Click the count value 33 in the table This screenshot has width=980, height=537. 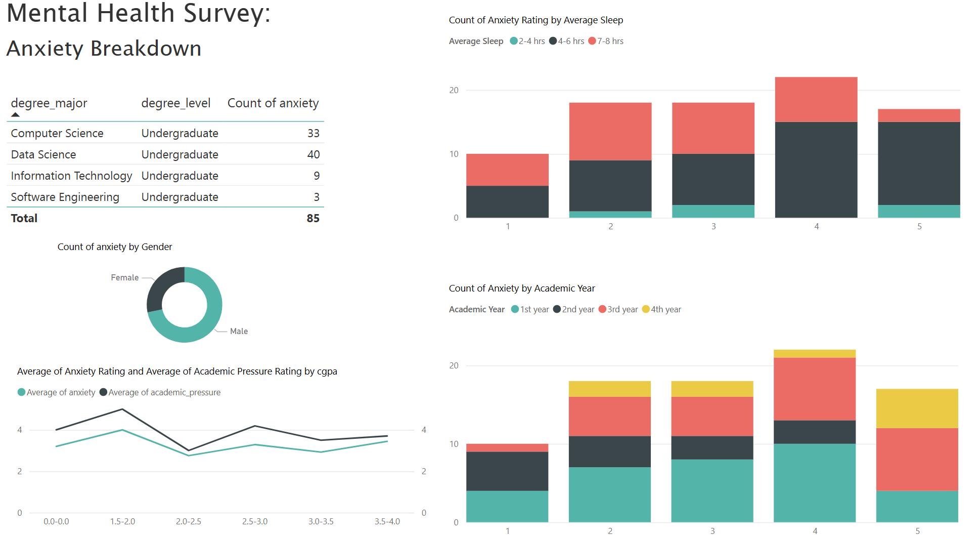coord(314,133)
